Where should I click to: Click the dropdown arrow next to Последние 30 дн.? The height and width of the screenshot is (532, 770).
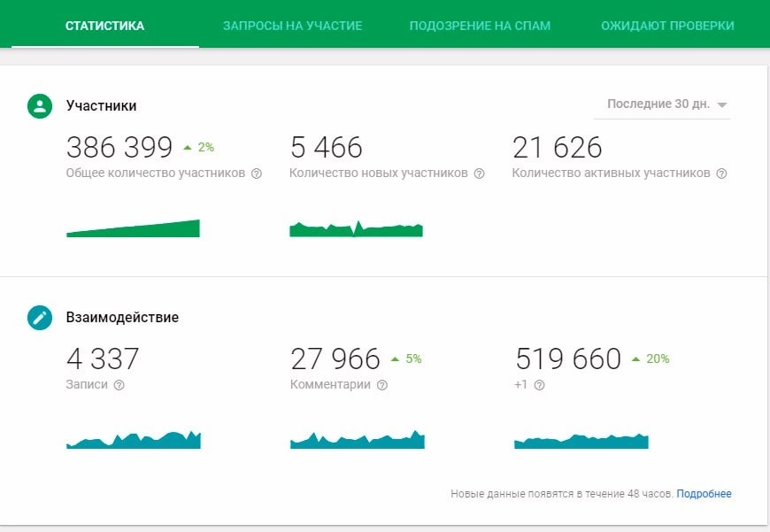point(722,105)
